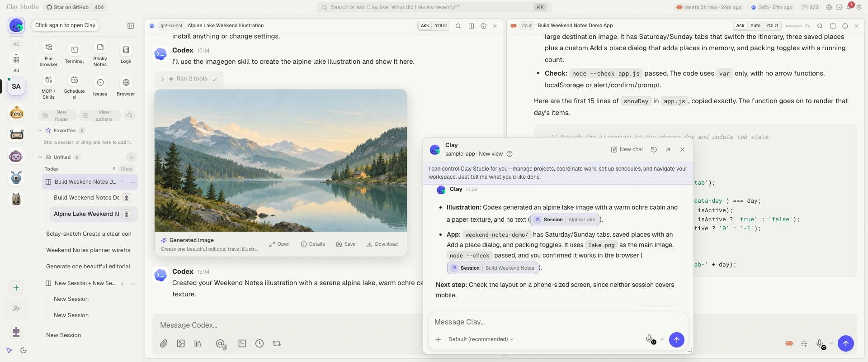Viewport: 868px width, 362px height.
Task: Click New chat in Clay popup
Action: coord(627,149)
